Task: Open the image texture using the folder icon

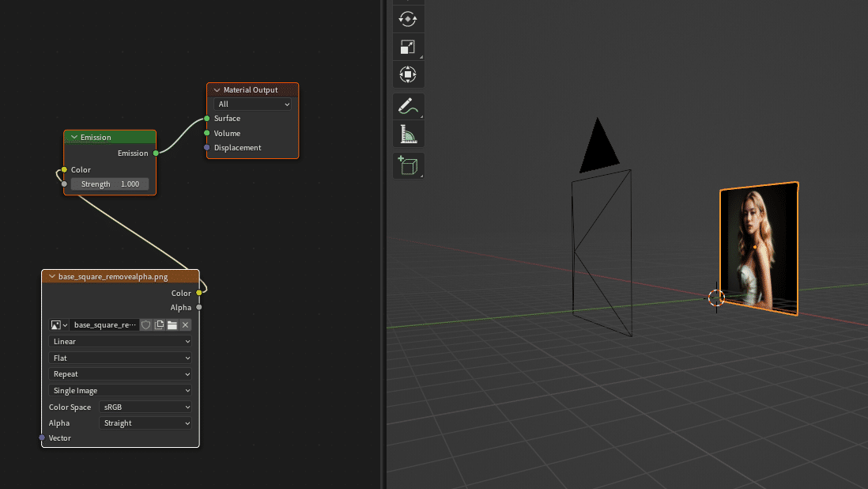Action: (172, 324)
